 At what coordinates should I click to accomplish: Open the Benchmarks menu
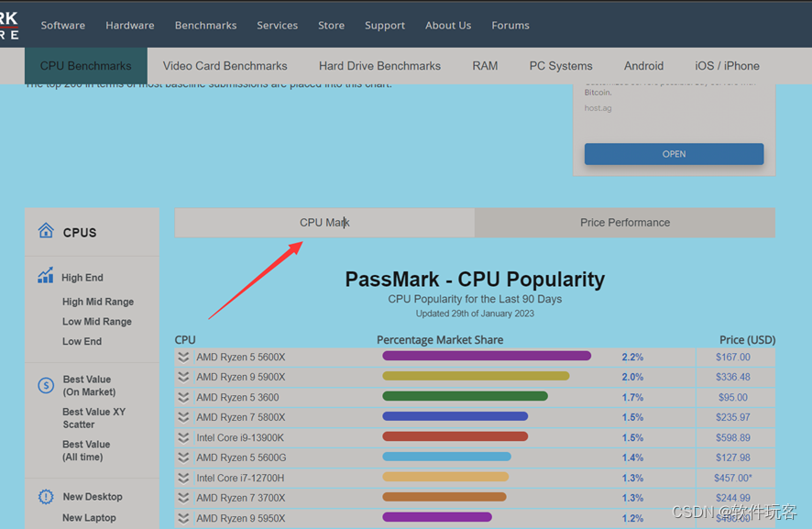click(205, 26)
